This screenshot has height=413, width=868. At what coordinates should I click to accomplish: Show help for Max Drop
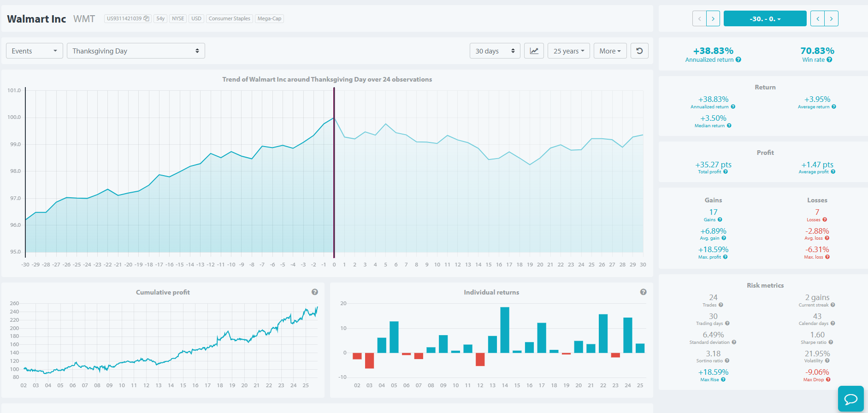(828, 380)
